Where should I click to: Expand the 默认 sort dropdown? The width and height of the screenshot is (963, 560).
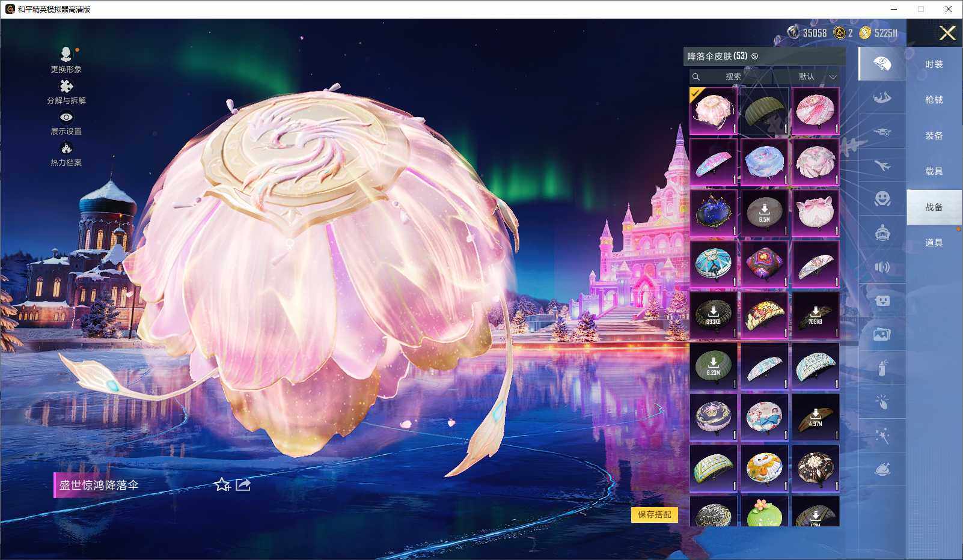point(807,77)
